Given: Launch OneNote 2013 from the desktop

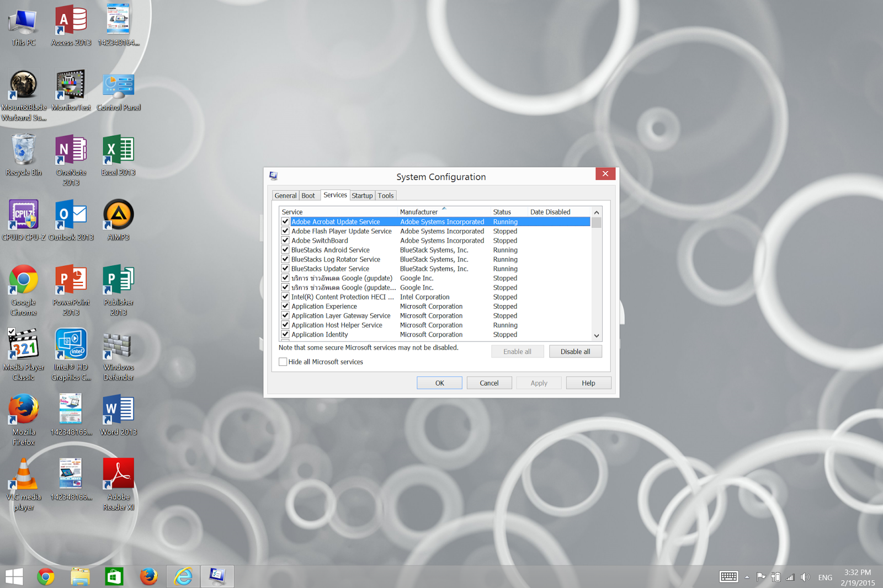Looking at the screenshot, I should pyautogui.click(x=71, y=161).
